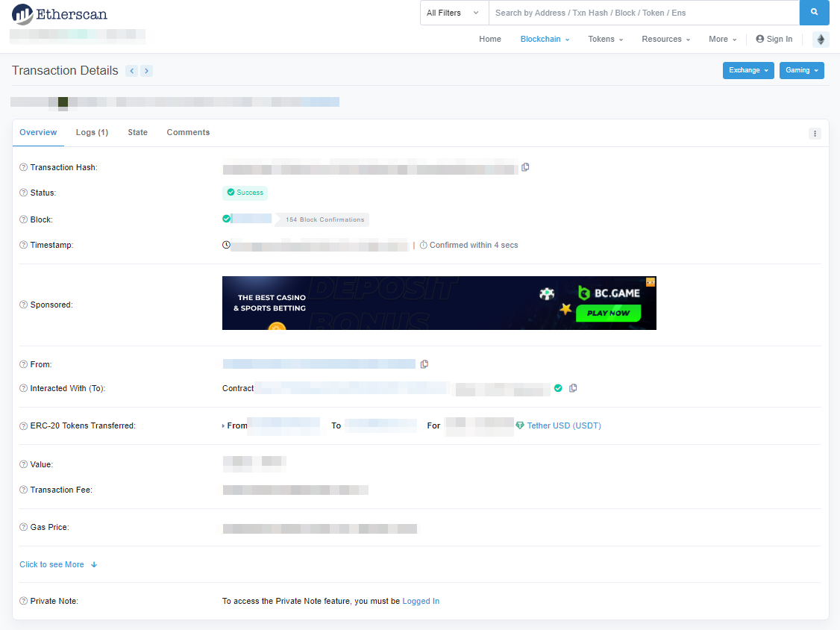Image resolution: width=840 pixels, height=630 pixels.
Task: Open the All Filters dropdown
Action: [x=454, y=13]
